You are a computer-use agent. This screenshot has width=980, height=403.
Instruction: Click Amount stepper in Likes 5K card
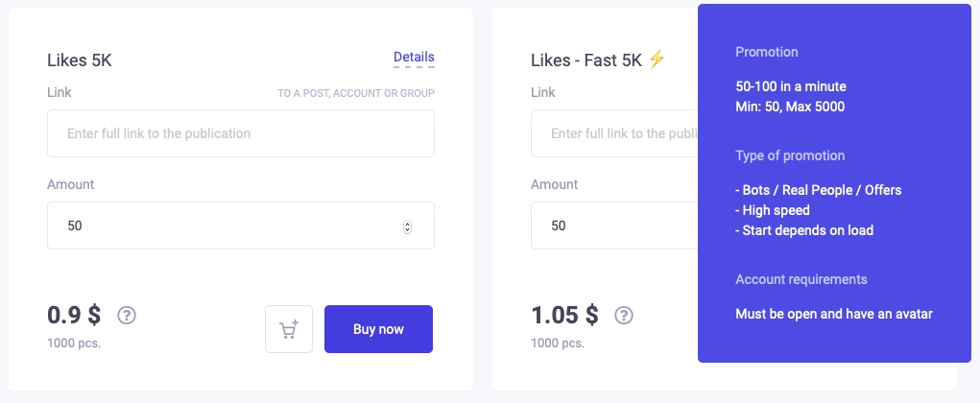(x=407, y=226)
